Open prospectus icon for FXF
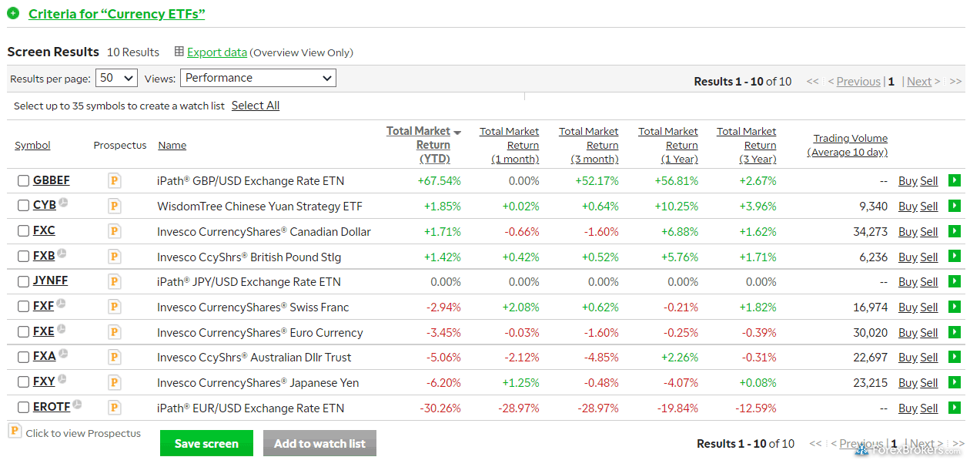This screenshot has width=980, height=467. pos(115,307)
